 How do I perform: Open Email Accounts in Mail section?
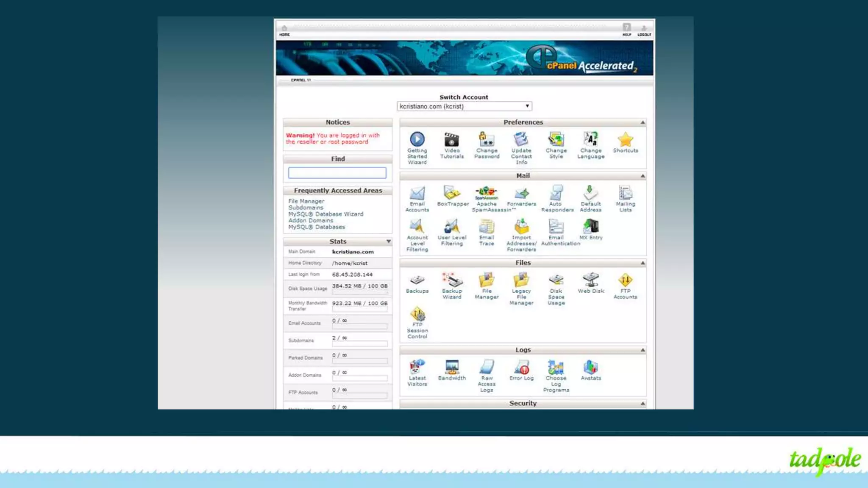417,194
